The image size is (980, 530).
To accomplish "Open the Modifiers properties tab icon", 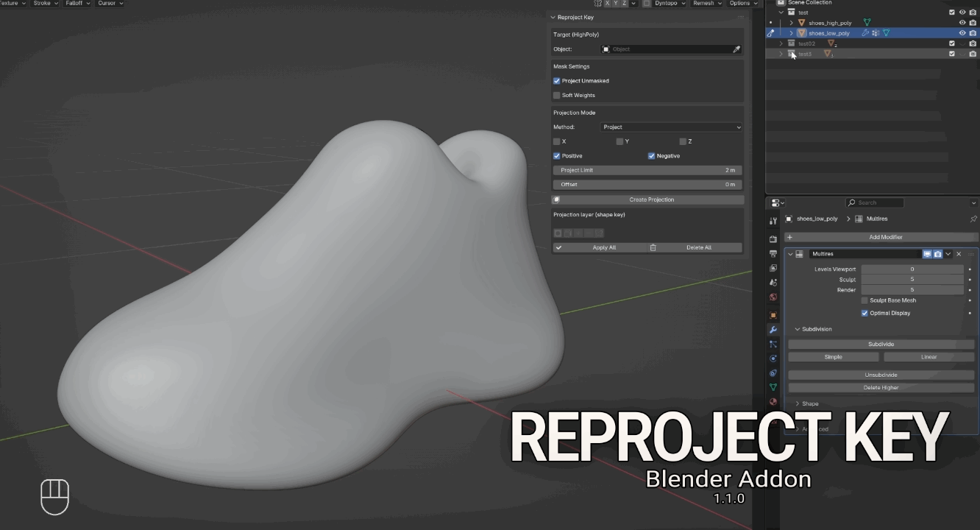I will coord(773,329).
